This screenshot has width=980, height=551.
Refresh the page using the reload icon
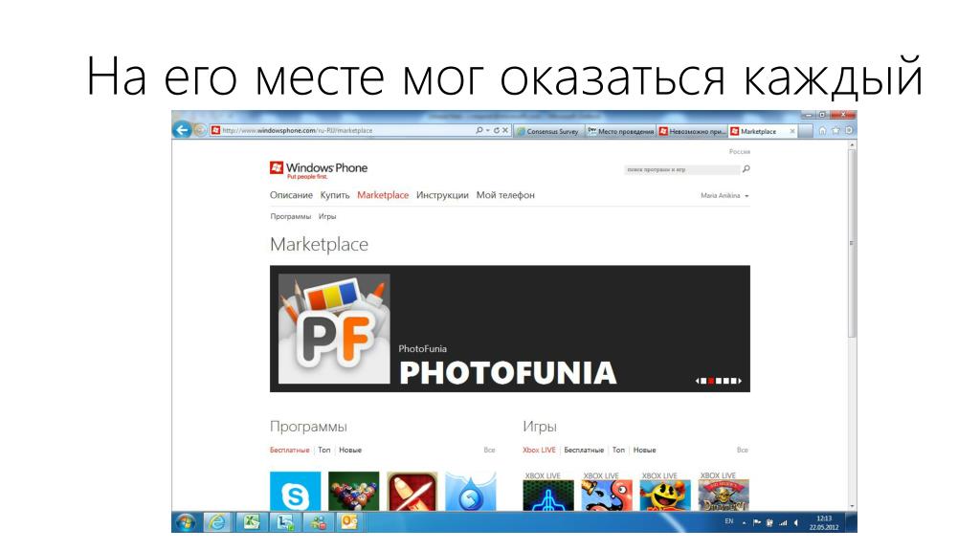(497, 130)
